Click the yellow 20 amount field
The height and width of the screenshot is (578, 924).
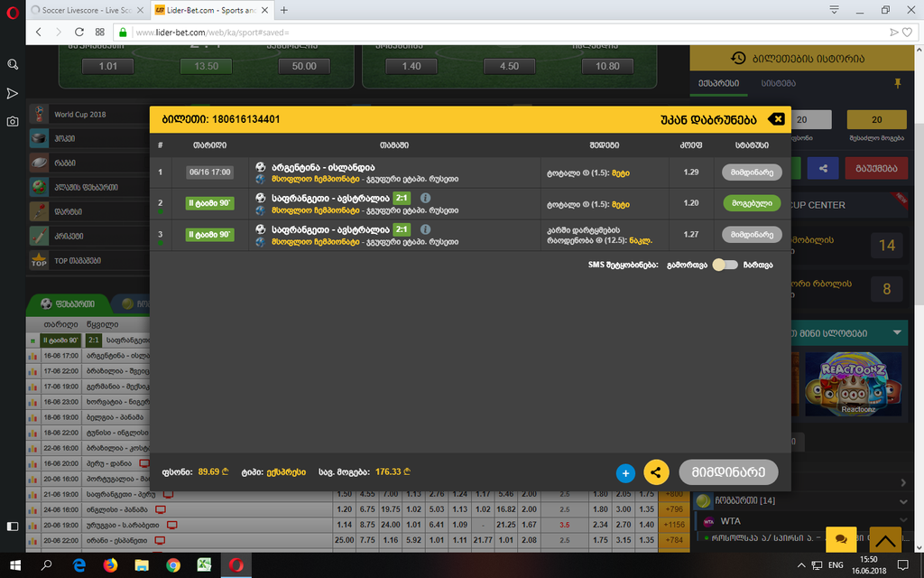tap(876, 120)
